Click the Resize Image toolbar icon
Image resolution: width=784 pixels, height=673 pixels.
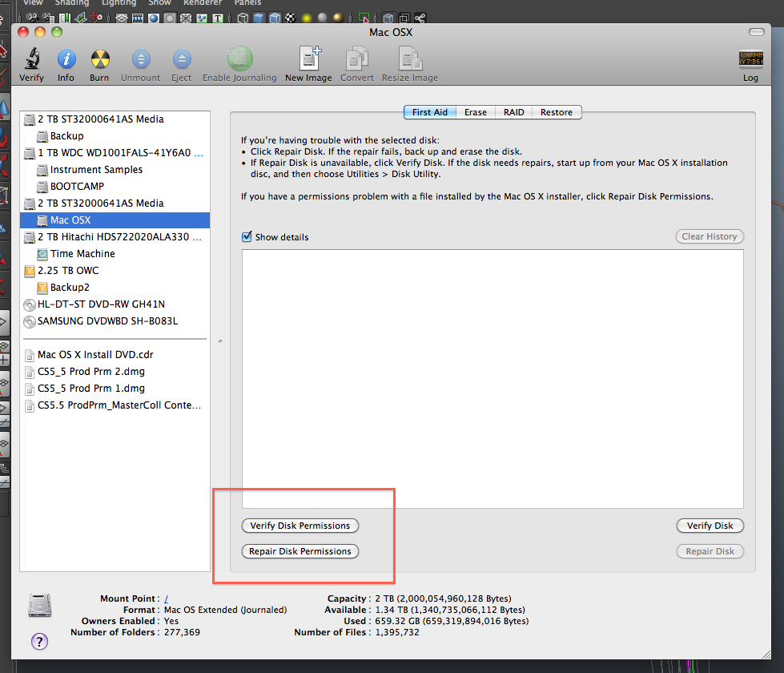point(410,58)
